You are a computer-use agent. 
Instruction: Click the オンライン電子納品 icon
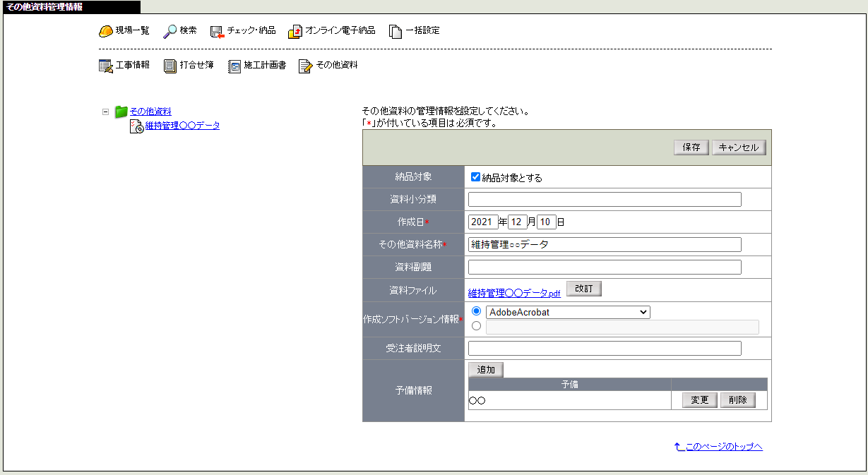[x=295, y=31]
